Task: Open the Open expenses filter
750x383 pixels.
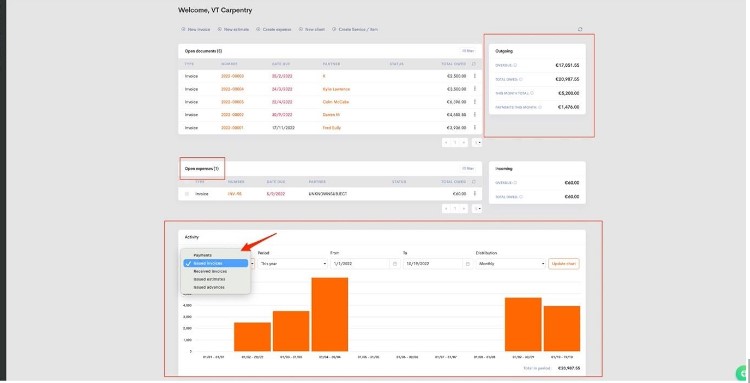Action: 468,168
